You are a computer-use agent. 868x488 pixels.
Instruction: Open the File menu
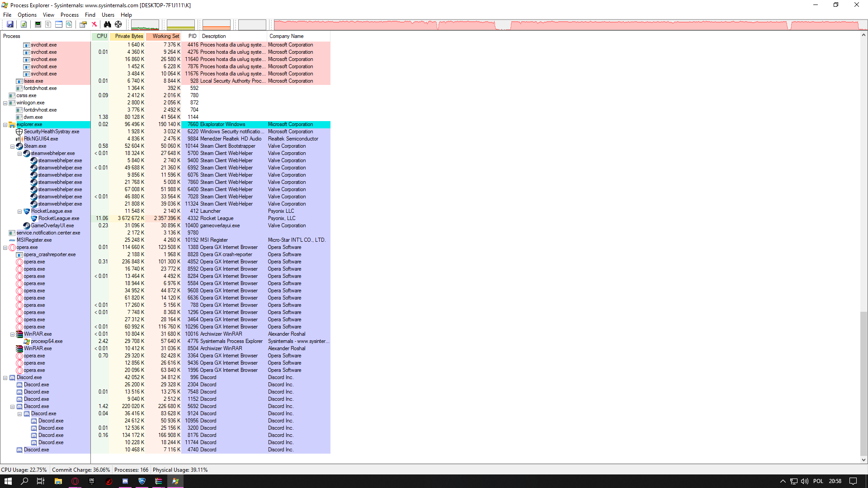pyautogui.click(x=7, y=15)
